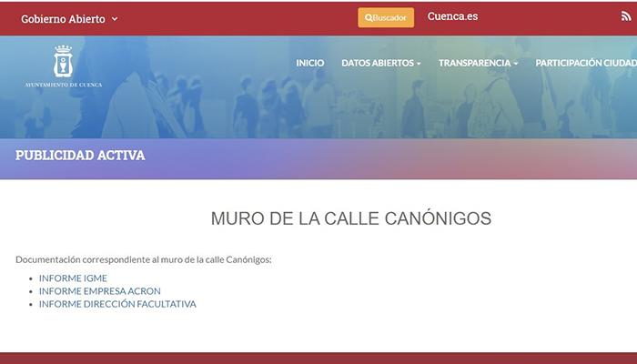Open the PARTICIPACIÓN CIUDADANA menu item
Screen dimensions: 637x364
coord(585,63)
